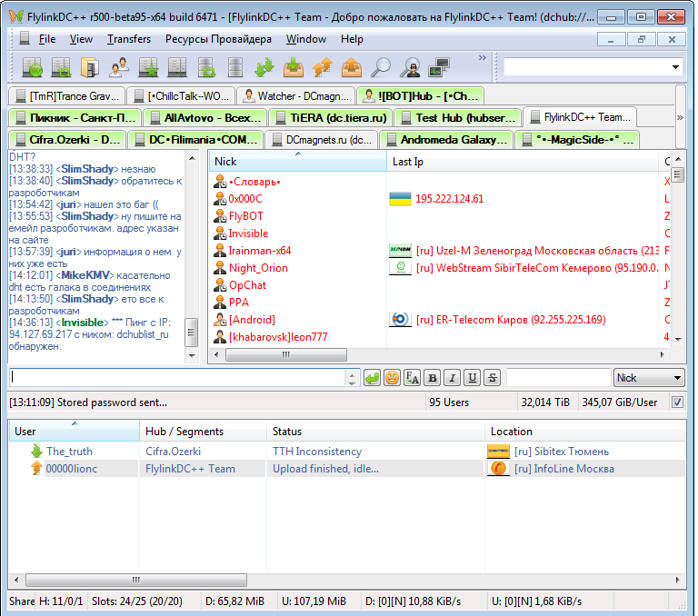Switch to TiERA (dc.tiera.ru) tab

pos(331,117)
